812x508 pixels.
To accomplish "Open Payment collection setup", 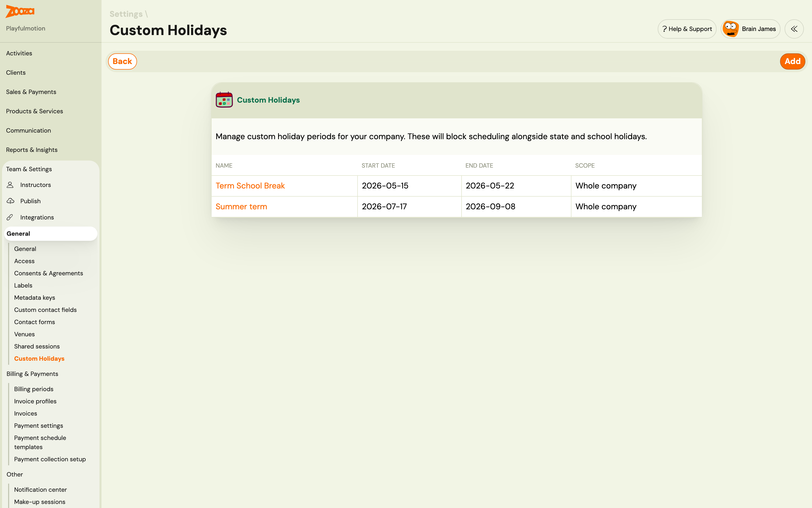I will click(50, 459).
